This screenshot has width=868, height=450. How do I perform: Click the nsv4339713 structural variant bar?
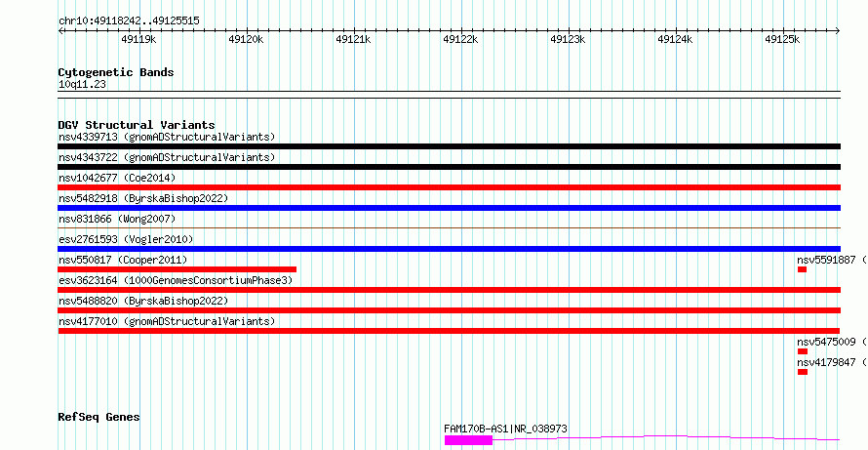click(x=449, y=146)
